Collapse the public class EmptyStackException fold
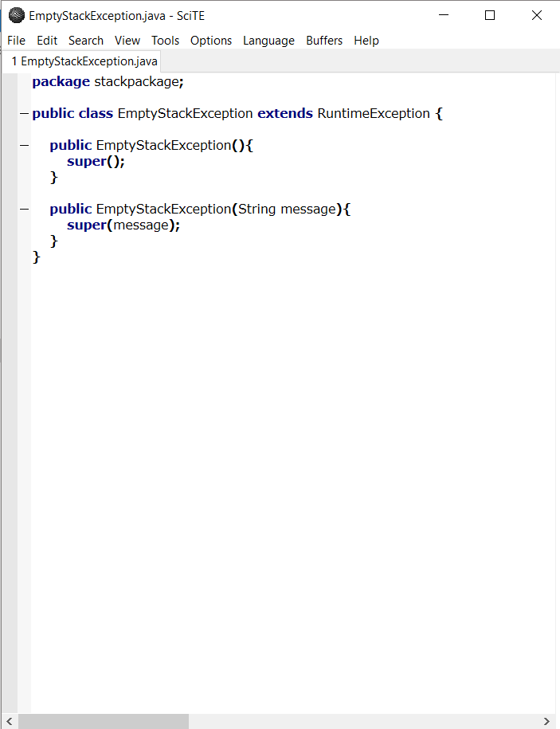 point(24,113)
